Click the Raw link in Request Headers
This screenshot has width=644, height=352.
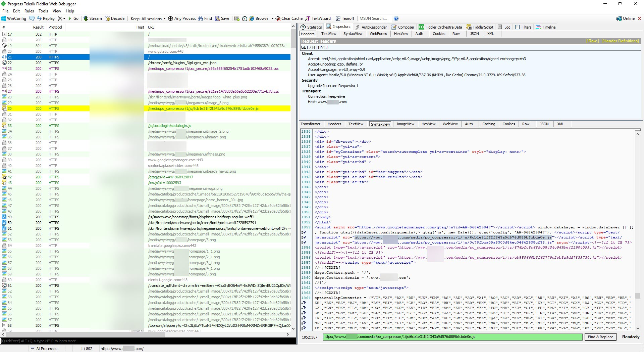[592, 41]
